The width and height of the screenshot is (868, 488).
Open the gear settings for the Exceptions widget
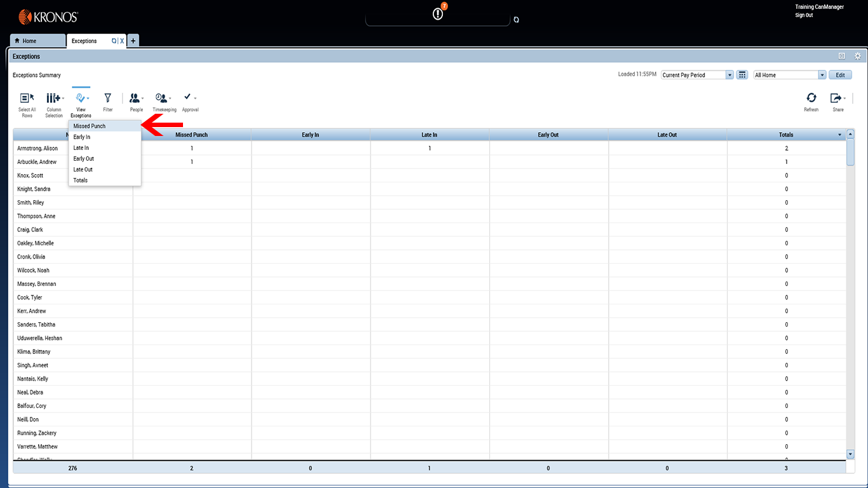pos(857,56)
